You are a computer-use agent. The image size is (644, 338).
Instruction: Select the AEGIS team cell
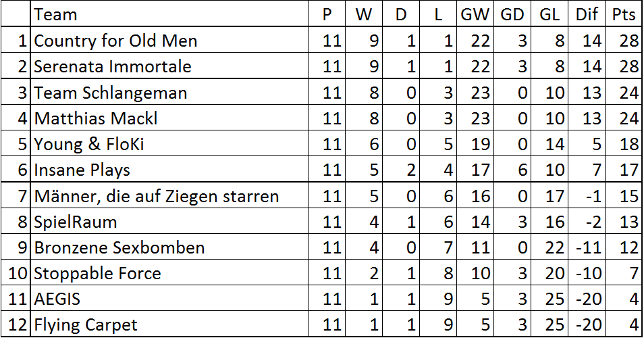(x=169, y=298)
